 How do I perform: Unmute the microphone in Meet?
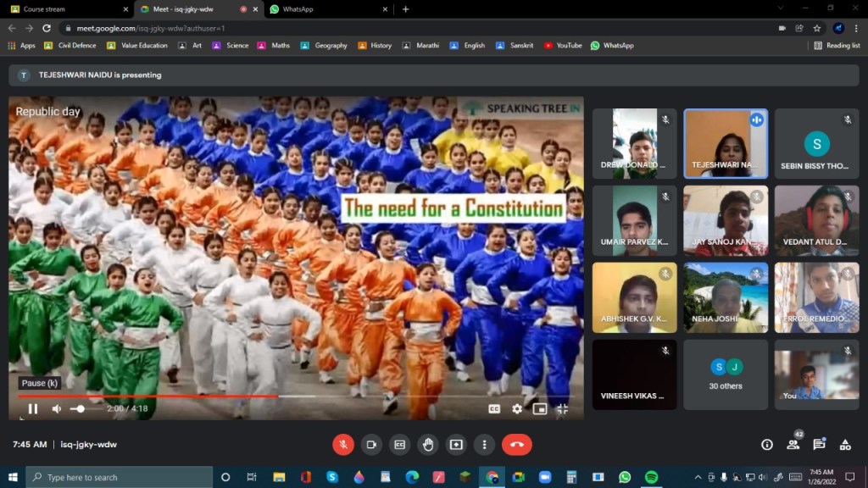(344, 444)
